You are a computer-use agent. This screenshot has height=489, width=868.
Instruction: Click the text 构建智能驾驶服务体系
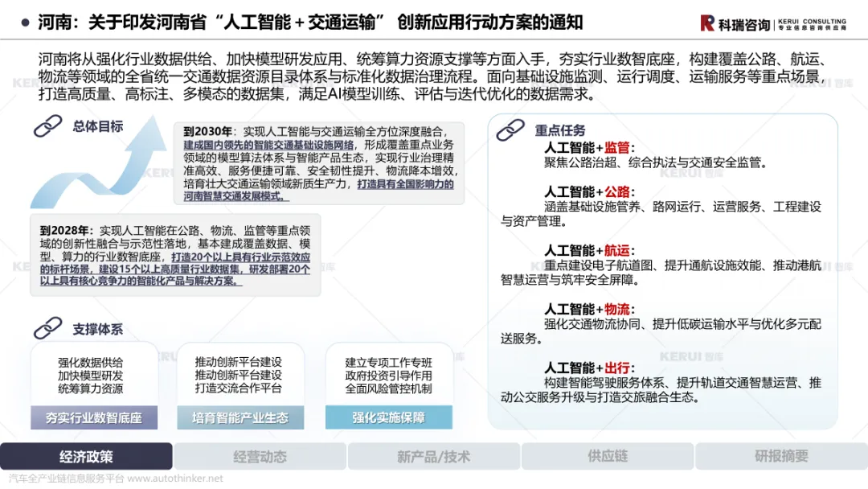tap(604, 383)
